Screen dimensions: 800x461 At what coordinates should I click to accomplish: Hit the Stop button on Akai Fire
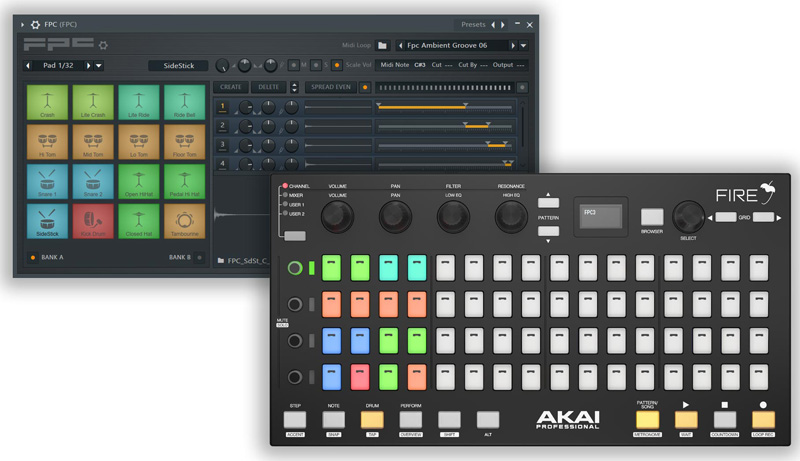coord(724,420)
